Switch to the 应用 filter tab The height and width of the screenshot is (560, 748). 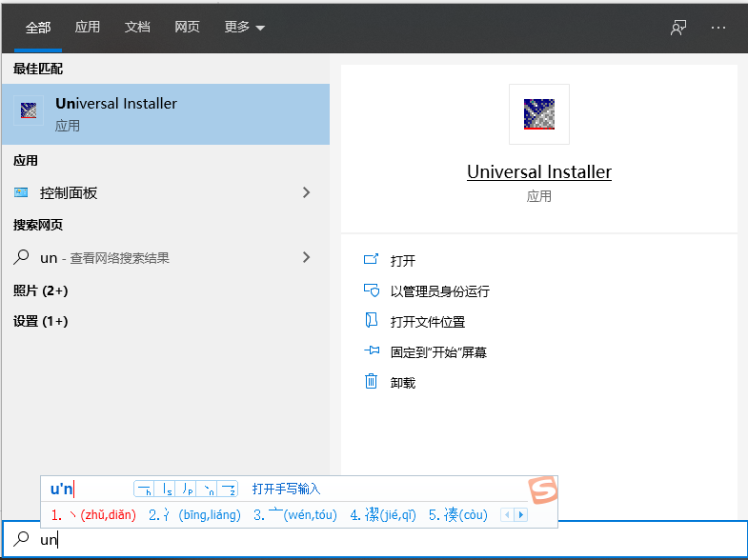pos(88,28)
